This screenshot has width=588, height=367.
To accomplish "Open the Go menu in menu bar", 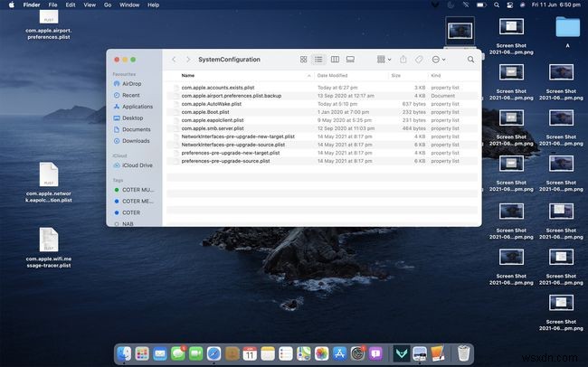I will (x=107, y=5).
